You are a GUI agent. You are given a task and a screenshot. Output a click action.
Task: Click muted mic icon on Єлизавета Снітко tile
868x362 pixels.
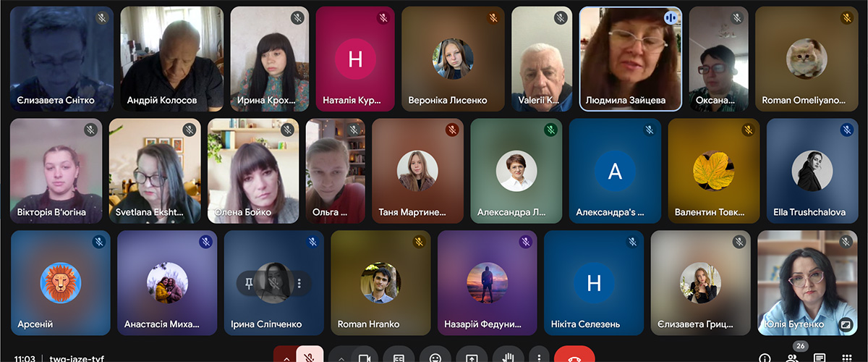[102, 17]
